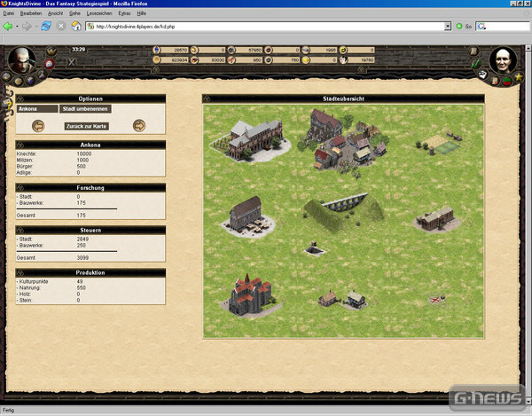This screenshot has width=532, height=416.
Task: Collapse the Optionen panel header icon
Action: click(x=20, y=98)
